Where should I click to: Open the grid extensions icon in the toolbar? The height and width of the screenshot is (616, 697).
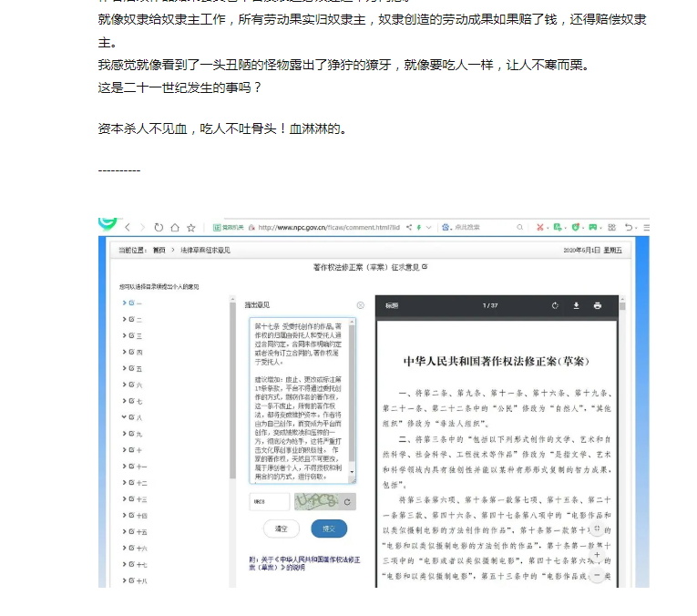(612, 227)
